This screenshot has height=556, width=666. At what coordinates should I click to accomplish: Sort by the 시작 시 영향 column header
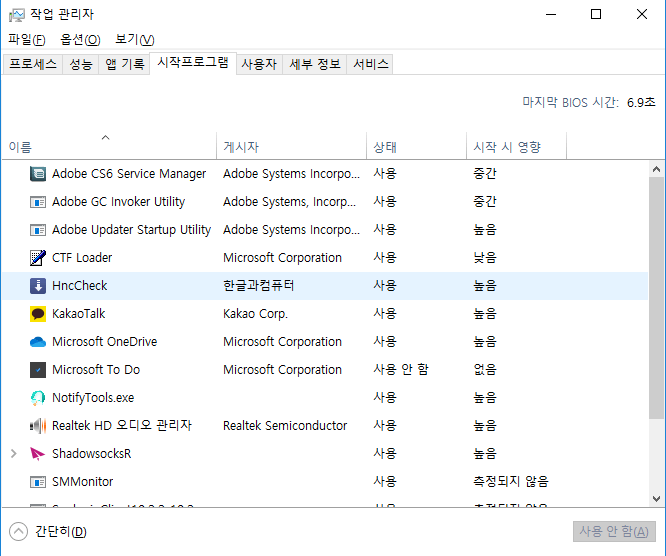point(516,146)
